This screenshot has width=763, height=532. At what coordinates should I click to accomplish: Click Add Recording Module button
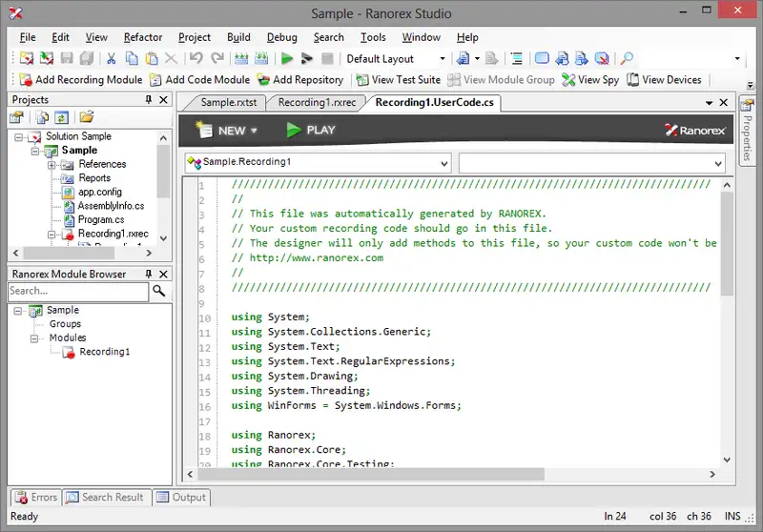click(x=81, y=80)
